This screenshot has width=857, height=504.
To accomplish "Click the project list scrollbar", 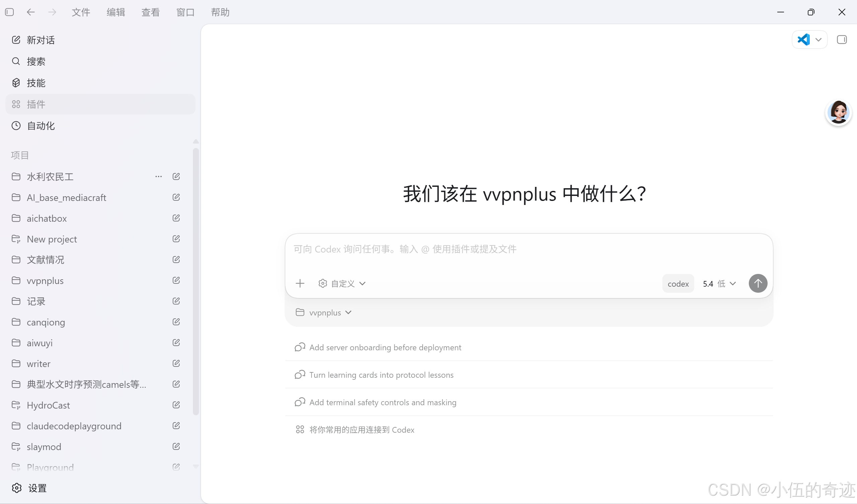I will coord(196,282).
